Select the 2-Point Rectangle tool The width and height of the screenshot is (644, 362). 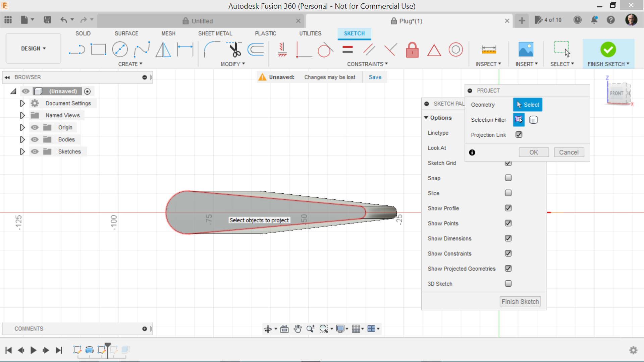click(x=98, y=50)
